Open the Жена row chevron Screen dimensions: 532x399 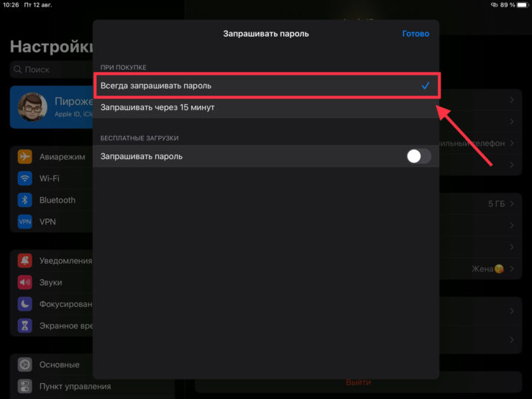point(512,269)
